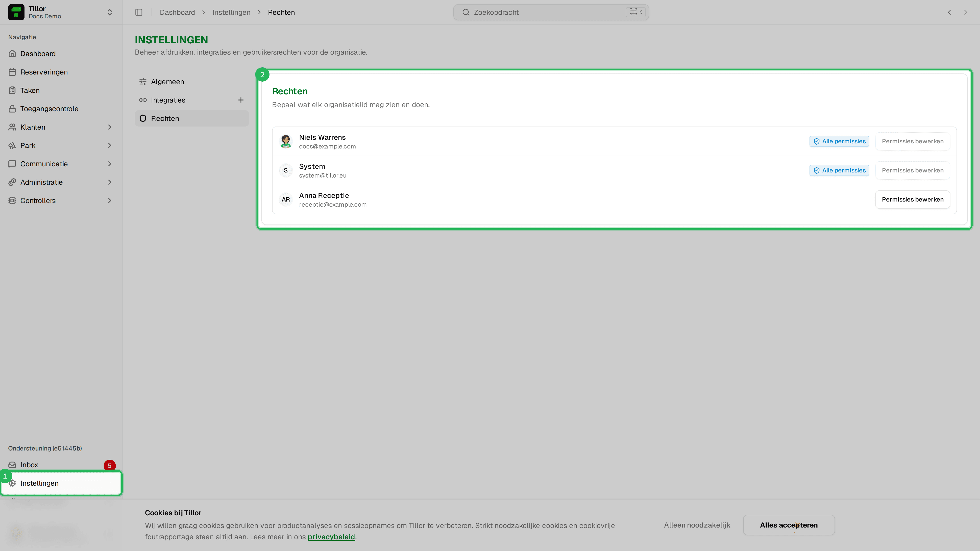Click the name Anna Receptie

point(324,195)
